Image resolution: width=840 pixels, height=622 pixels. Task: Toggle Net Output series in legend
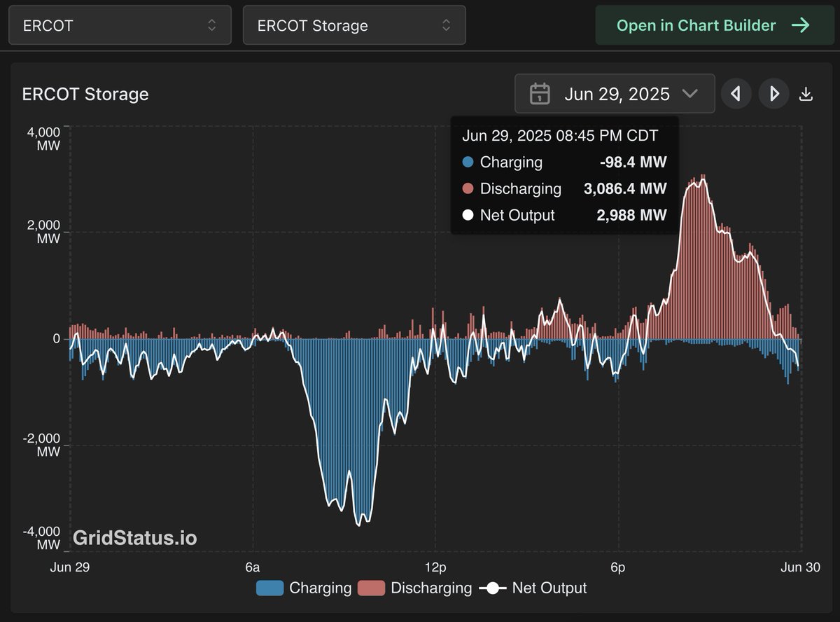coord(533,588)
